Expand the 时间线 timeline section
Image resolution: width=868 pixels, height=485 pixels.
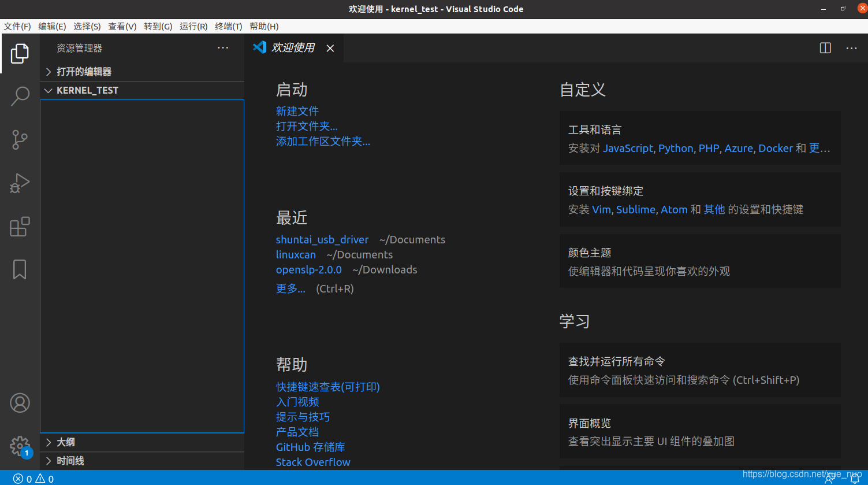(x=142, y=461)
